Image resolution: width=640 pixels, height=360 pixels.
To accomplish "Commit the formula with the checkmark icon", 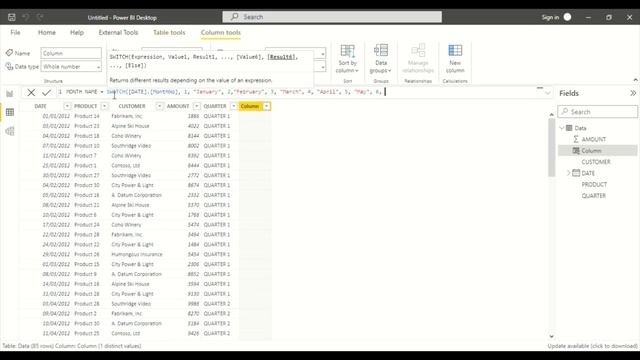I will coord(46,93).
